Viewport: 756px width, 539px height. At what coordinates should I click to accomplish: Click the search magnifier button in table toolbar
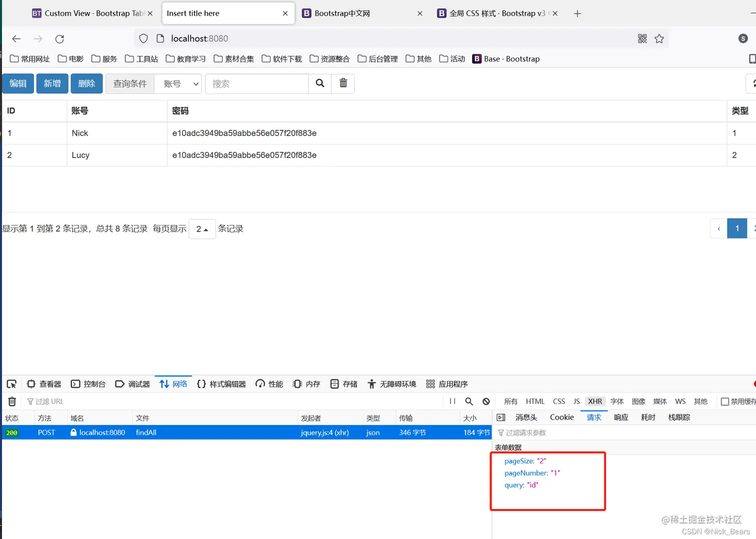tap(320, 83)
